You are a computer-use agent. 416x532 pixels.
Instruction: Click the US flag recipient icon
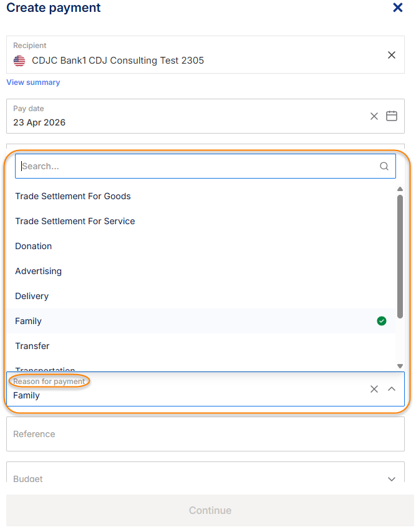tap(19, 61)
